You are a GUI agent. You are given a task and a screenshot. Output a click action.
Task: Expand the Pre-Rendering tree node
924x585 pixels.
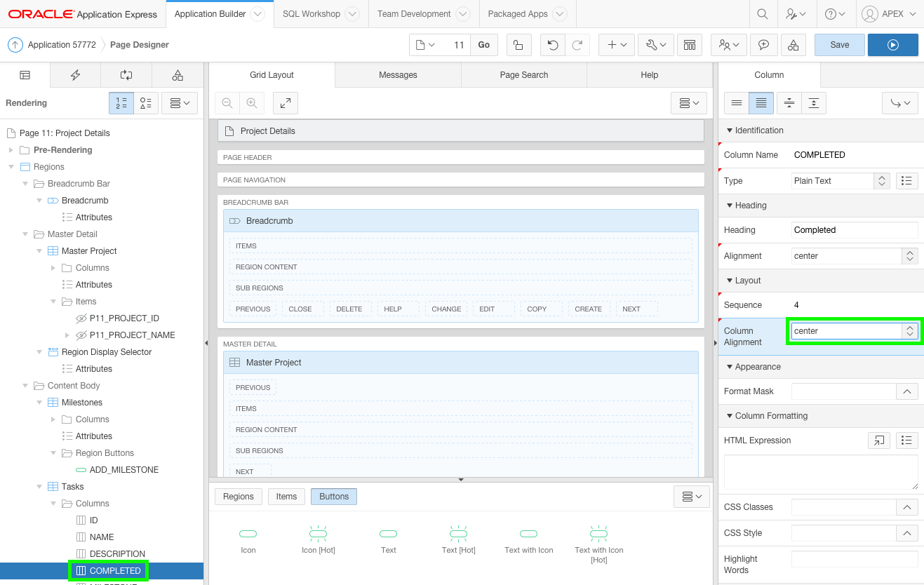pos(11,150)
